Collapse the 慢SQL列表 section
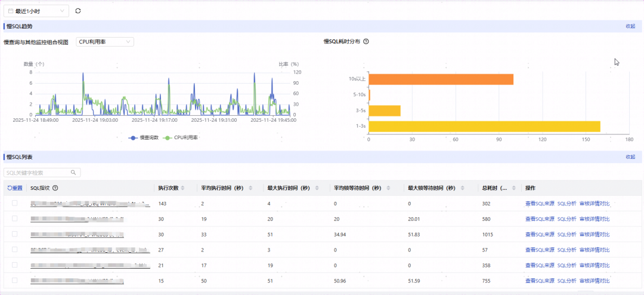Image resolution: width=644 pixels, height=295 pixels. click(x=630, y=157)
